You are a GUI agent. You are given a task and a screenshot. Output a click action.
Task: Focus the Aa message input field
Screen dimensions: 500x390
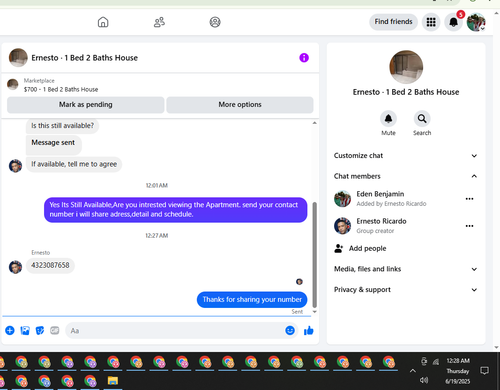pos(174,331)
